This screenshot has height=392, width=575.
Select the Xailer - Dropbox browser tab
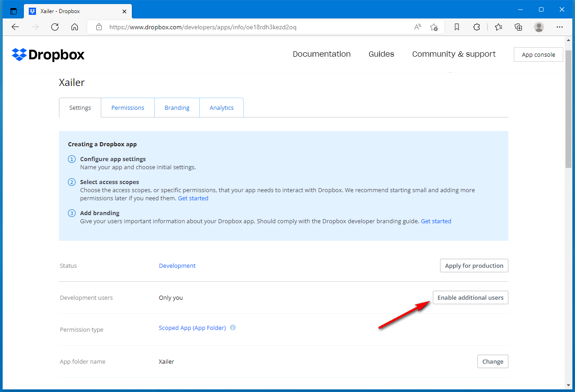(x=78, y=11)
